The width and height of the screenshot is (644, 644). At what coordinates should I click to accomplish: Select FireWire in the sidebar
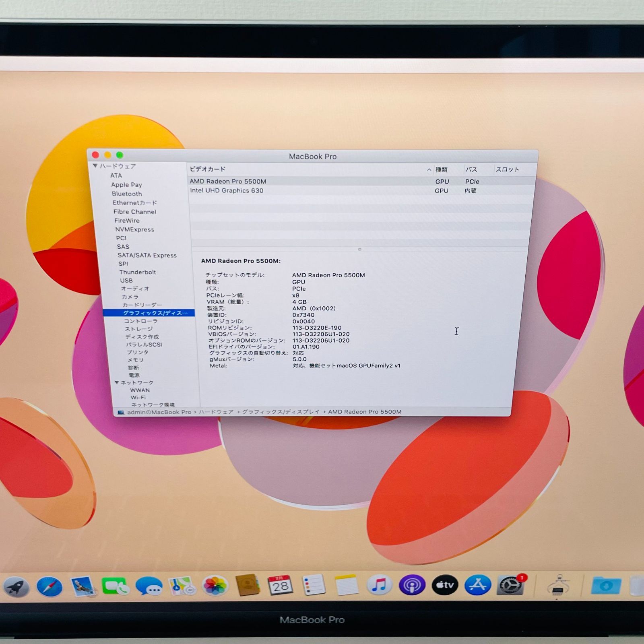click(127, 221)
